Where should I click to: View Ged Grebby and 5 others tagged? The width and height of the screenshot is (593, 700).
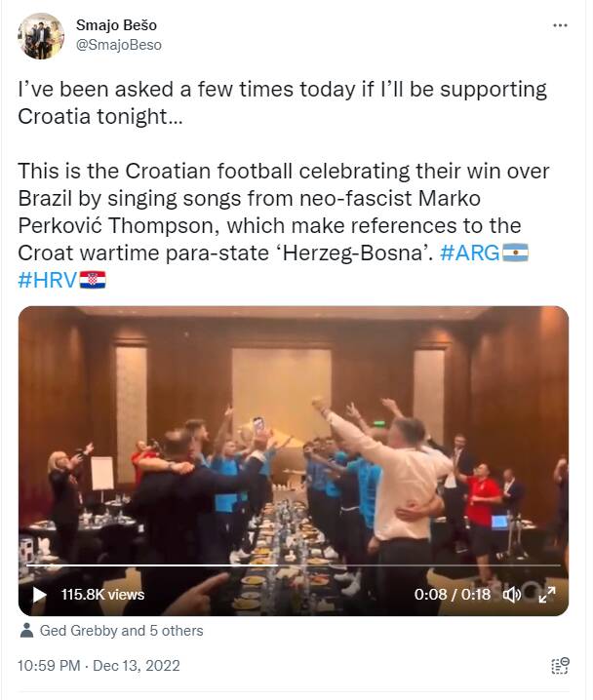[x=121, y=631]
